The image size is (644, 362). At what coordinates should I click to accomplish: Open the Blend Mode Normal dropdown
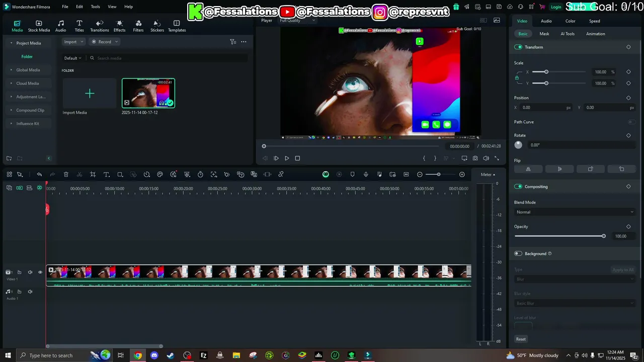pos(575,212)
